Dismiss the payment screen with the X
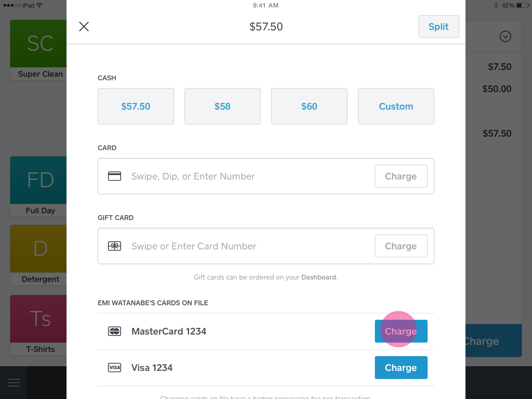532x399 pixels. click(84, 27)
